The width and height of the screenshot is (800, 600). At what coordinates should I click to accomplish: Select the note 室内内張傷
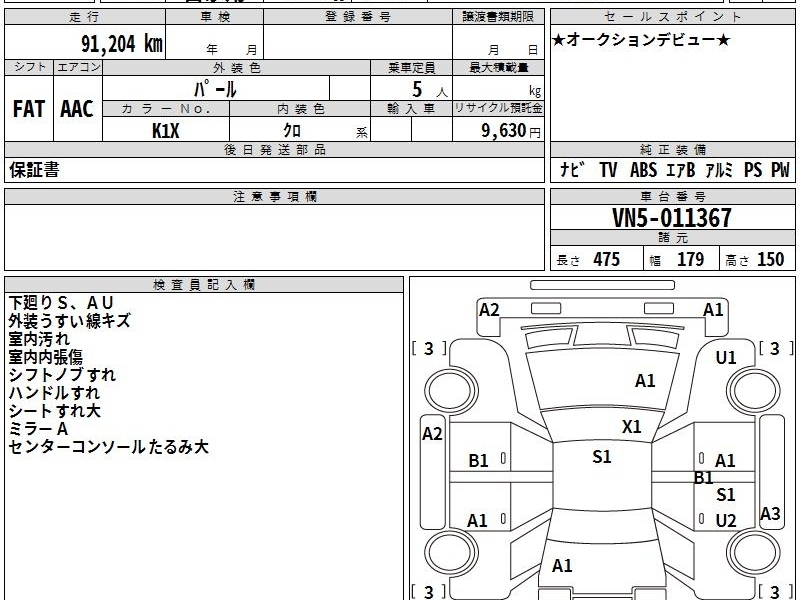(x=45, y=357)
